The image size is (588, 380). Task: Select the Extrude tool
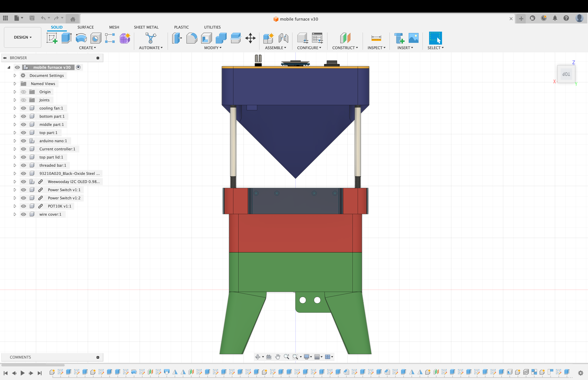click(66, 38)
